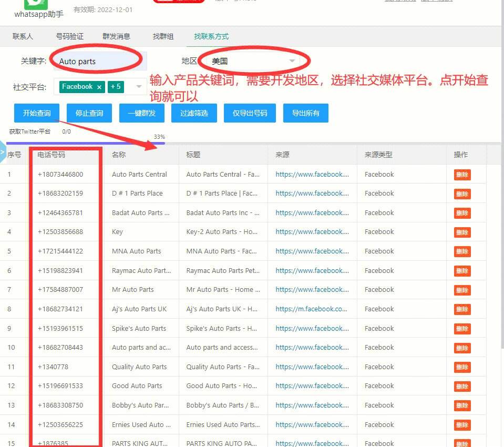Select title cell Quality Auto Parts - Fa...
The image size is (504, 447).
tap(223, 367)
